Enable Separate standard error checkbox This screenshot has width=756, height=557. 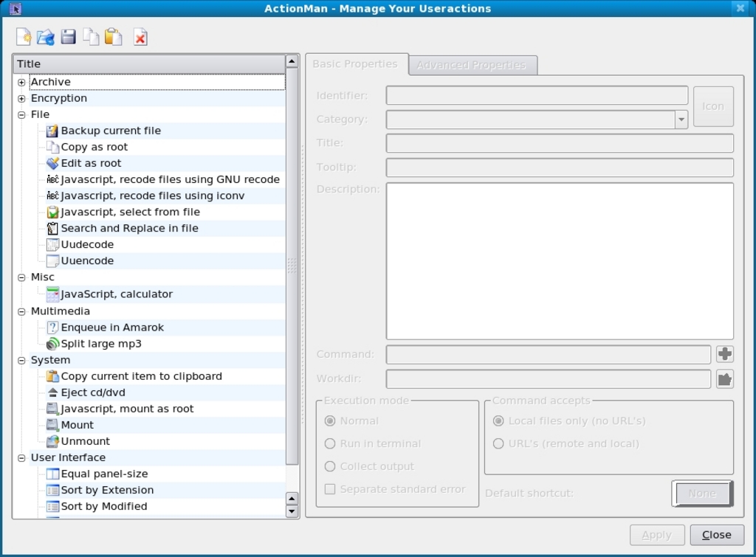pyautogui.click(x=331, y=489)
